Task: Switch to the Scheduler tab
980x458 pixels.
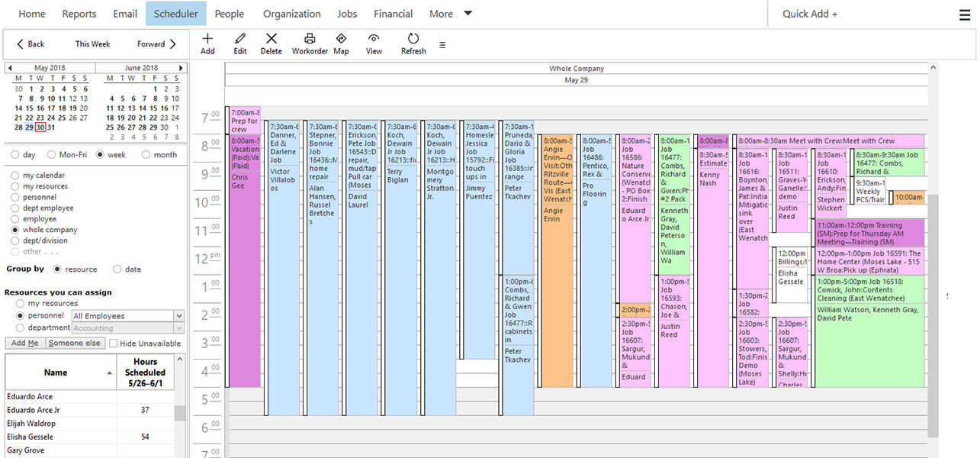Action: click(x=176, y=14)
